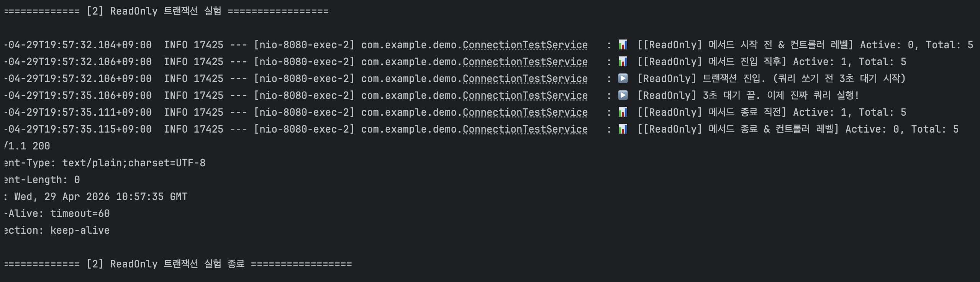Open ConnectionTestService link on the 19:57:35.111 log line
Screen dimensions: 980x282
[x=525, y=112]
